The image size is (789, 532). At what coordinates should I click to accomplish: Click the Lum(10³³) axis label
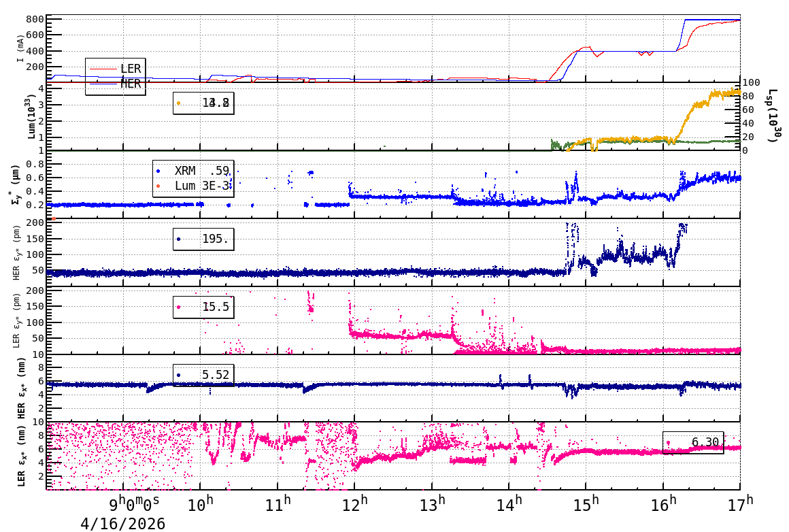coord(31,117)
